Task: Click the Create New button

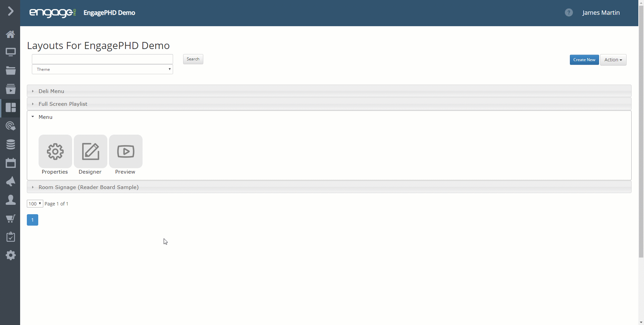Action: pyautogui.click(x=584, y=60)
